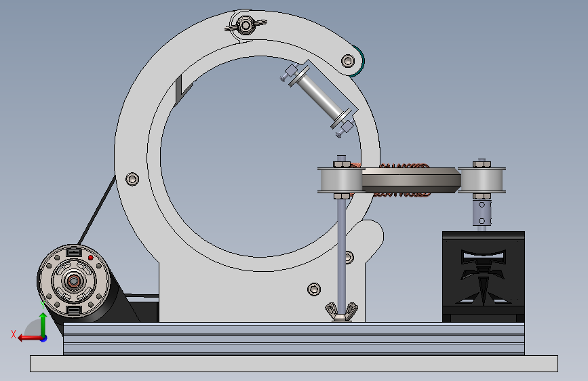Select the shaft coupler above the stepper motor
This screenshot has height=381, width=588.
tap(482, 213)
